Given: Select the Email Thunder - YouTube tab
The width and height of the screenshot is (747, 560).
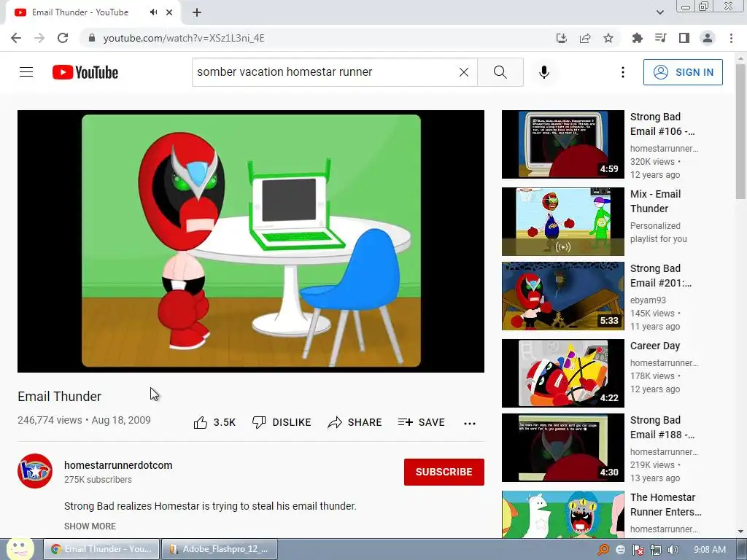Looking at the screenshot, I should pyautogui.click(x=93, y=12).
